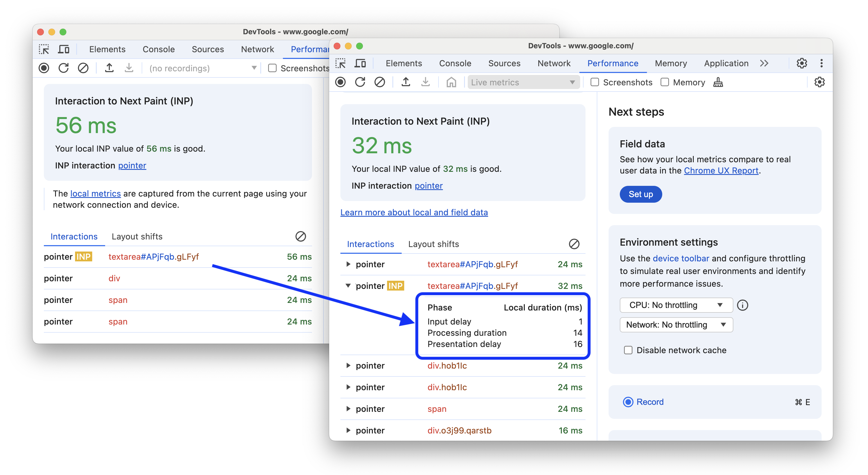Viewport: 868px width, 475px height.
Task: Click the export/download profile icon
Action: (x=426, y=83)
